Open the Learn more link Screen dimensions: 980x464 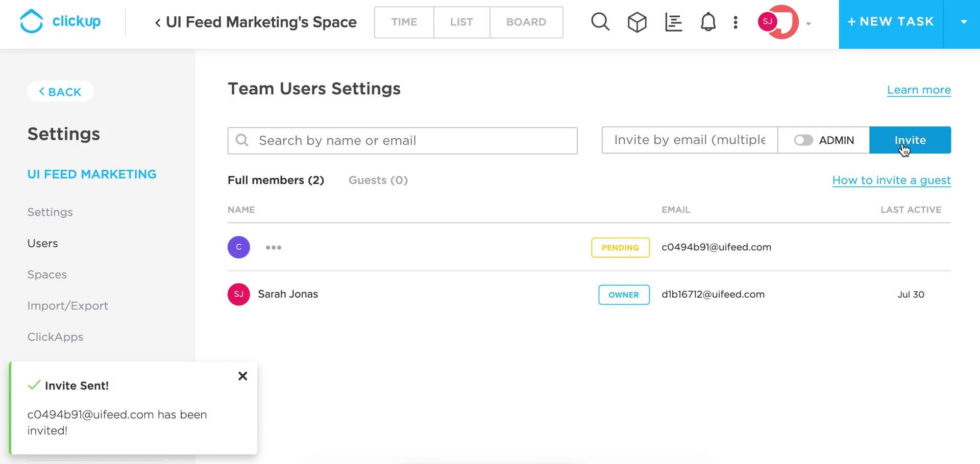[x=919, y=90]
